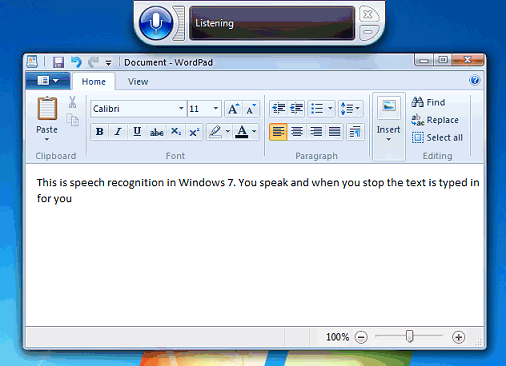Close the Speech Recognition bar
The height and width of the screenshot is (366, 506).
pyautogui.click(x=368, y=14)
